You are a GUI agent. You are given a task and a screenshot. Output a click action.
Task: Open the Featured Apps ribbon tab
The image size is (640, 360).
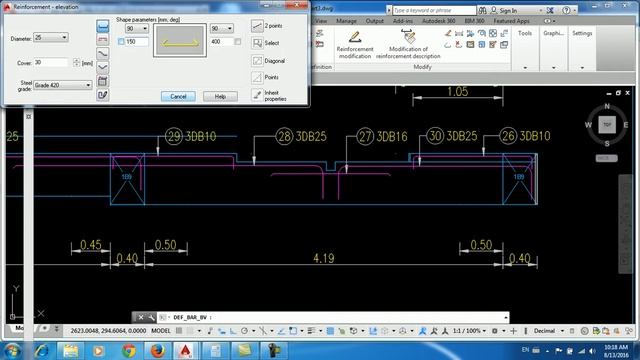(511, 21)
